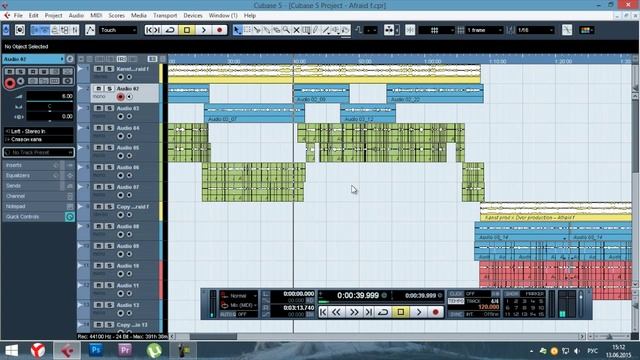Image resolution: width=640 pixels, height=360 pixels.
Task: Open the Notepad inspector section
Action: point(39,207)
